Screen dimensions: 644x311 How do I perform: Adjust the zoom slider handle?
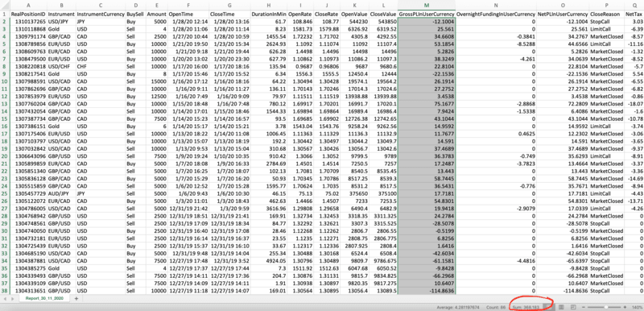(606, 307)
